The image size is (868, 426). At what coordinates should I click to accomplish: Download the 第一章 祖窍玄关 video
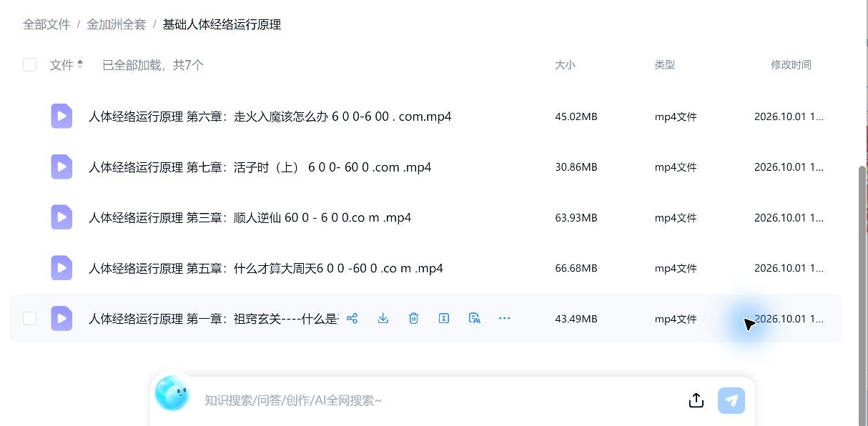pyautogui.click(x=383, y=318)
